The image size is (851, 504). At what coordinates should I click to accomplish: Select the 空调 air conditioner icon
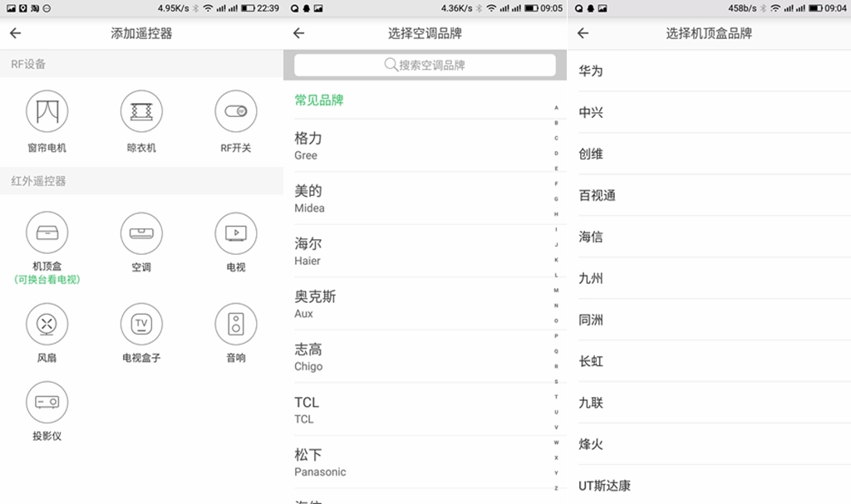point(141,232)
